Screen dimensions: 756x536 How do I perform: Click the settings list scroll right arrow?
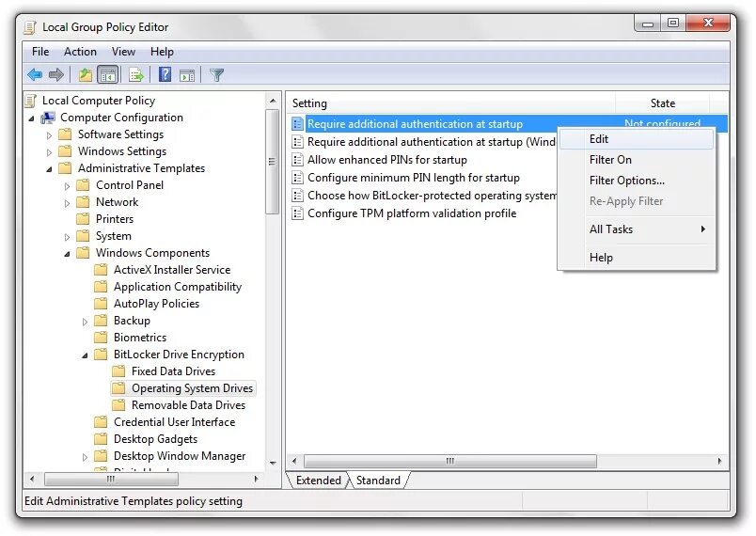click(x=719, y=461)
